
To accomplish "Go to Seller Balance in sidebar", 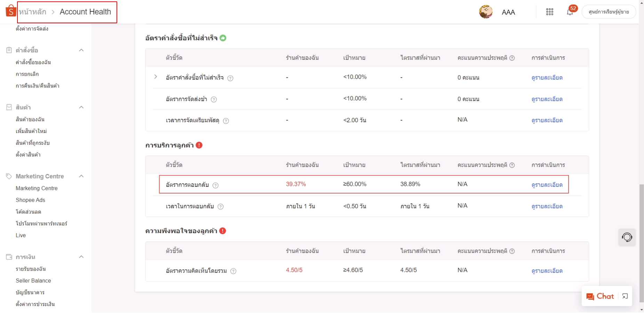I will 33,281.
